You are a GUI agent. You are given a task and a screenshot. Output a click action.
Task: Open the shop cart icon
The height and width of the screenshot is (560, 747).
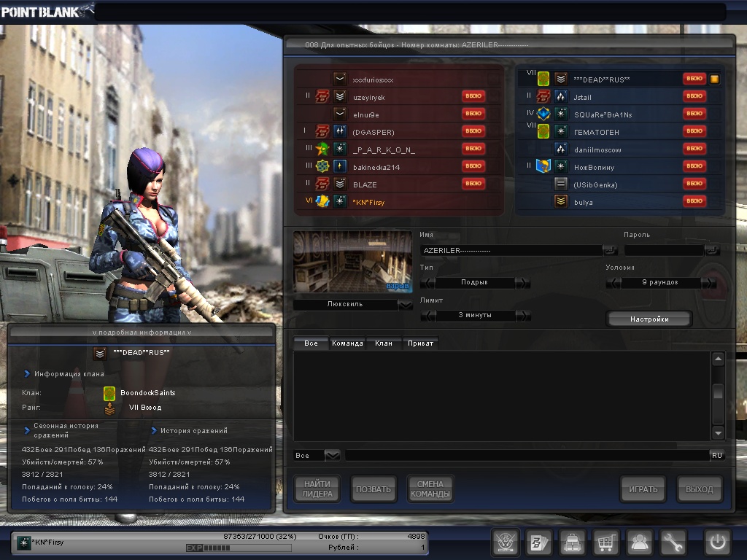click(605, 542)
